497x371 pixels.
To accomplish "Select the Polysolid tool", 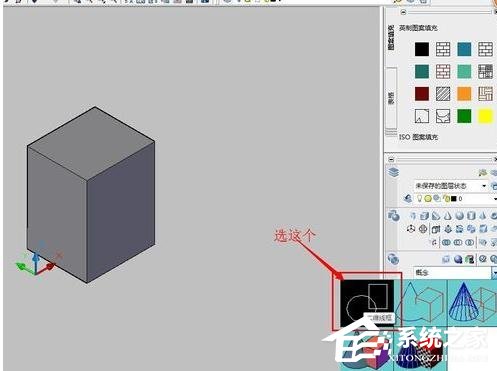I will 413,216.
